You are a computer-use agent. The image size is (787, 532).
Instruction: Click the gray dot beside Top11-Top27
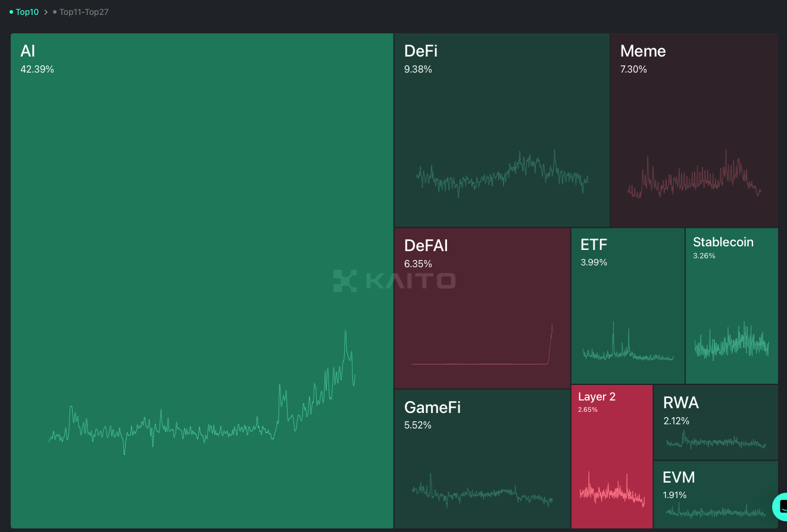[x=54, y=11]
